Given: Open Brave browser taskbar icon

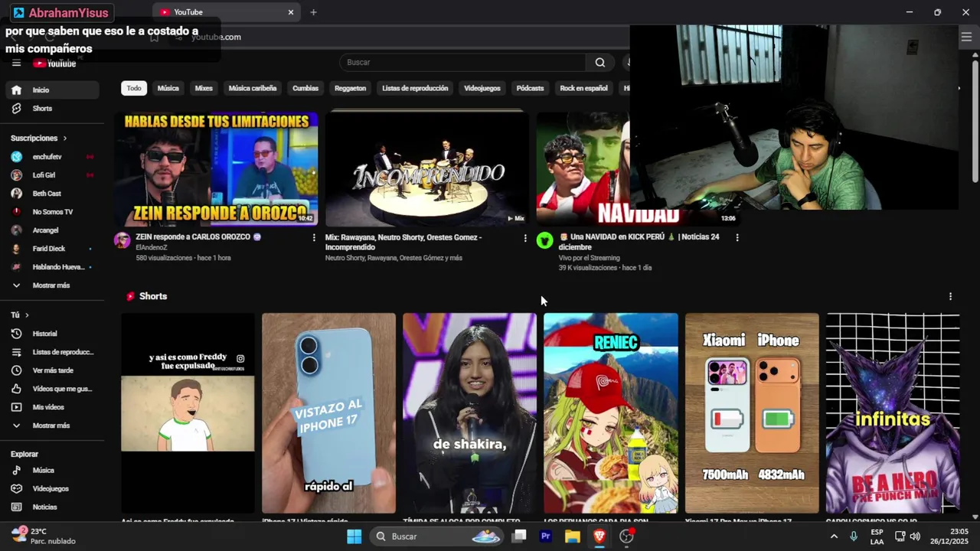Looking at the screenshot, I should 599,536.
